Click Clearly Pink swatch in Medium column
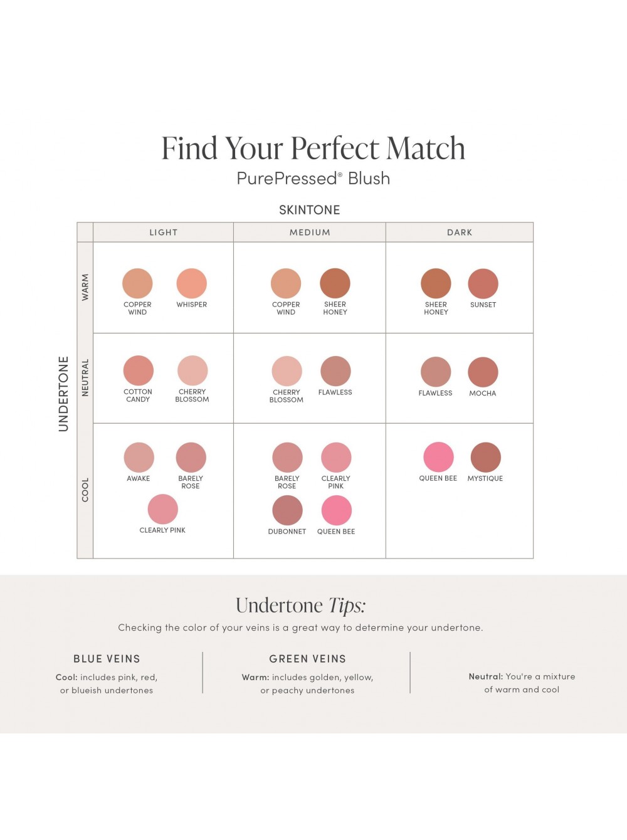 [x=336, y=457]
